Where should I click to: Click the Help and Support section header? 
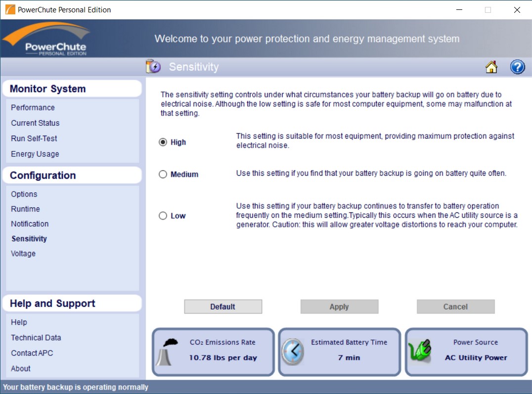point(72,304)
